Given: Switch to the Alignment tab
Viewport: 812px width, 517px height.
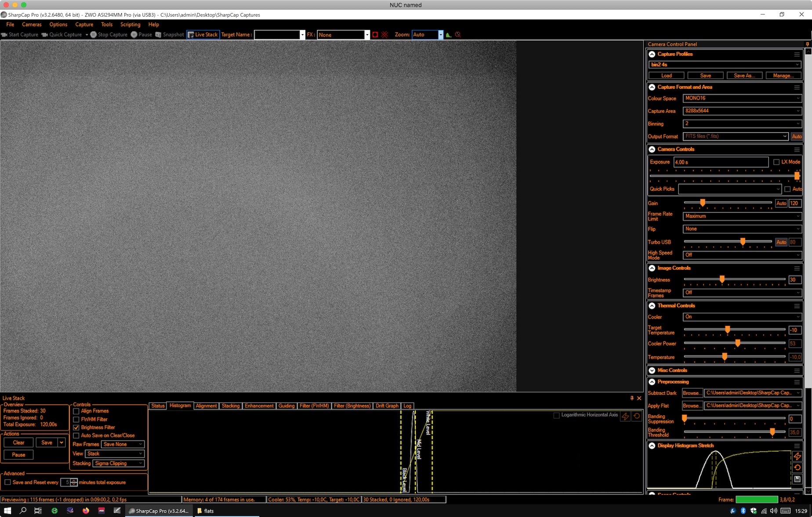Looking at the screenshot, I should click(206, 406).
